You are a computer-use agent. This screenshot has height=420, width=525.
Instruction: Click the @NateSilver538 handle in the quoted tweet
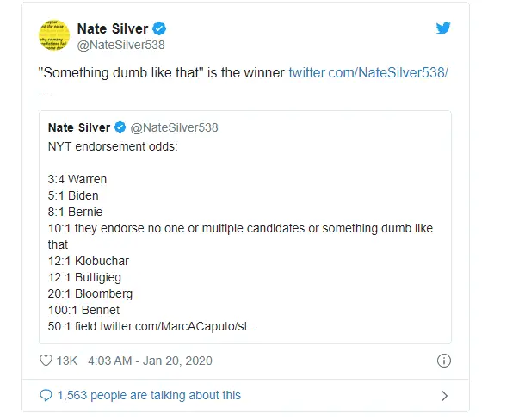click(x=173, y=128)
